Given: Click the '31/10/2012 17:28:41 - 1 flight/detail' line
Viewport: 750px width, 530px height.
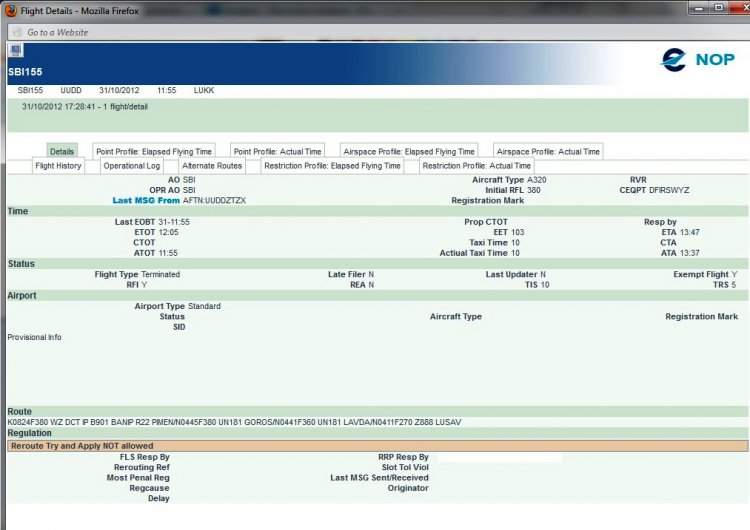Looking at the screenshot, I should pyautogui.click(x=85, y=107).
